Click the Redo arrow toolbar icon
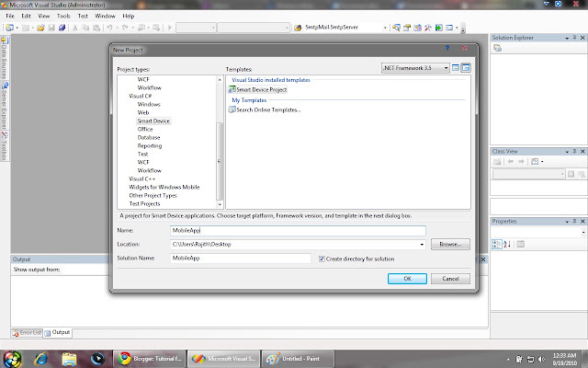588x368 pixels. (x=125, y=28)
